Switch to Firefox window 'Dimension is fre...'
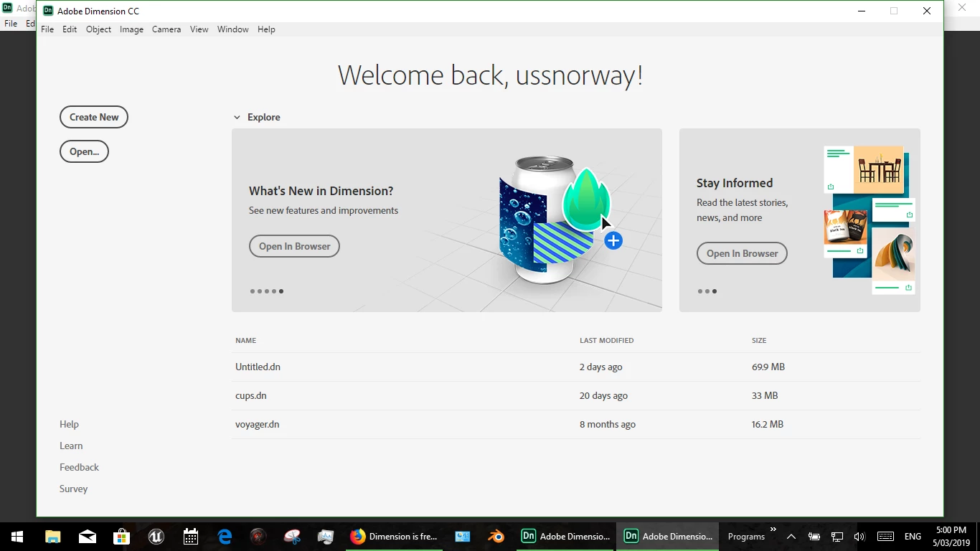The image size is (980, 551). [x=395, y=536]
